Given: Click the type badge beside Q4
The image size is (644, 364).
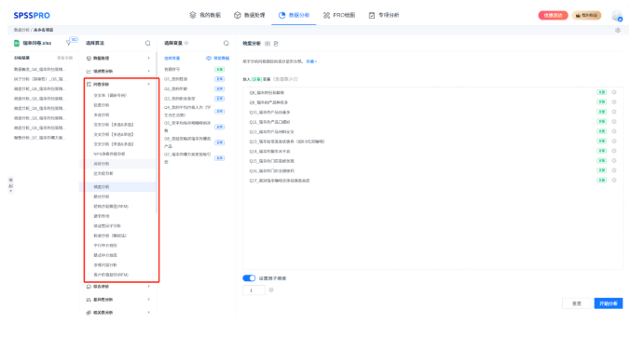Looking at the screenshot, I should (220, 111).
